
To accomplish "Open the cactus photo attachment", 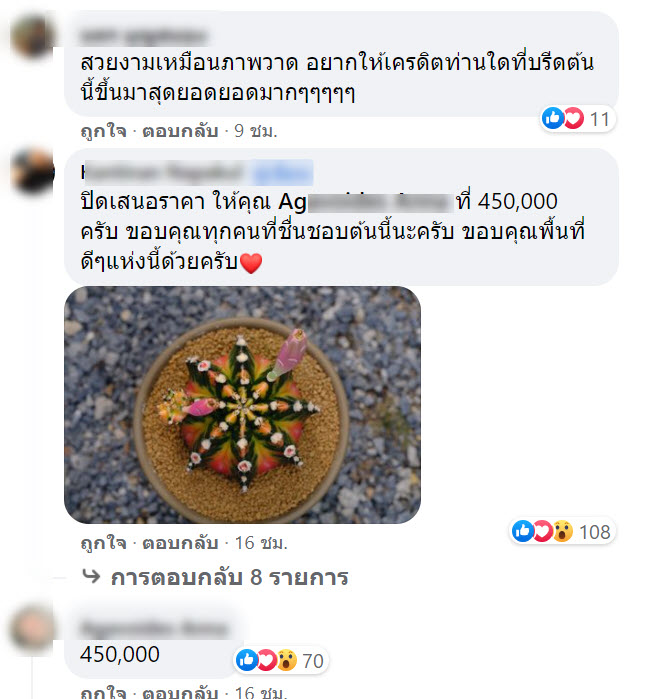I will click(x=243, y=405).
